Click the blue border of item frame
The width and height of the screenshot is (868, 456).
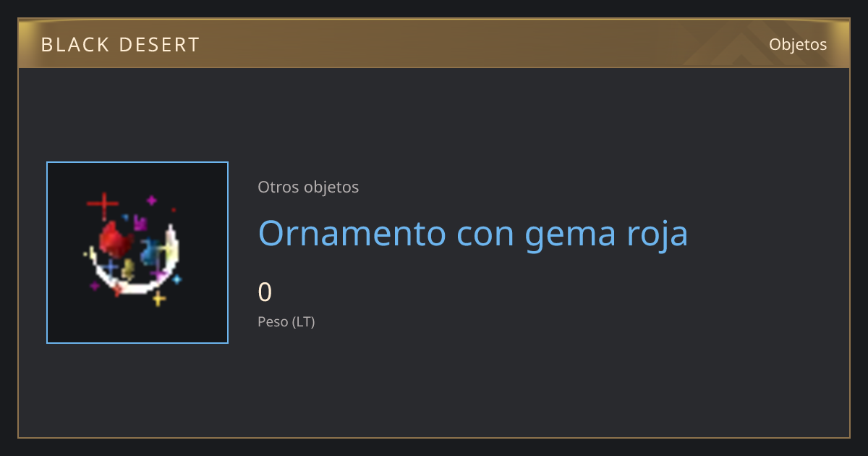tap(47, 253)
